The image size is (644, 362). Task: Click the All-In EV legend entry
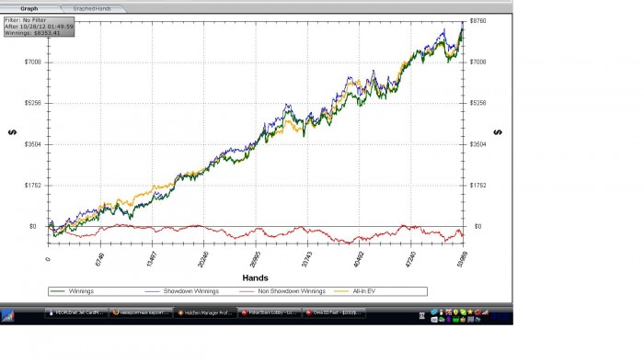pos(355,291)
